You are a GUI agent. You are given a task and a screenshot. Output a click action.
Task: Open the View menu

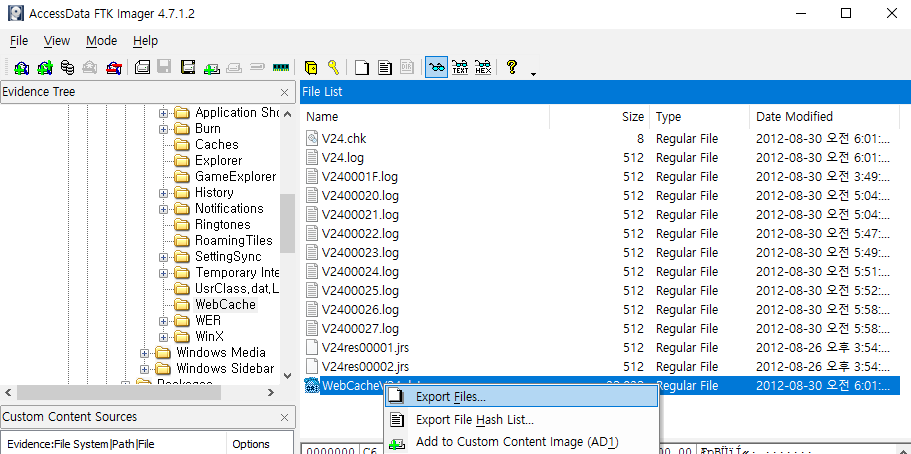(57, 41)
